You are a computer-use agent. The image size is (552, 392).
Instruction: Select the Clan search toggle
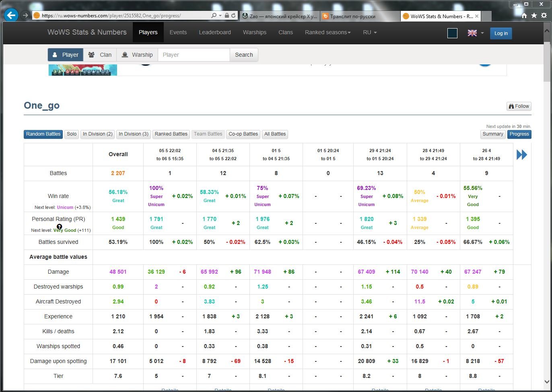click(100, 55)
